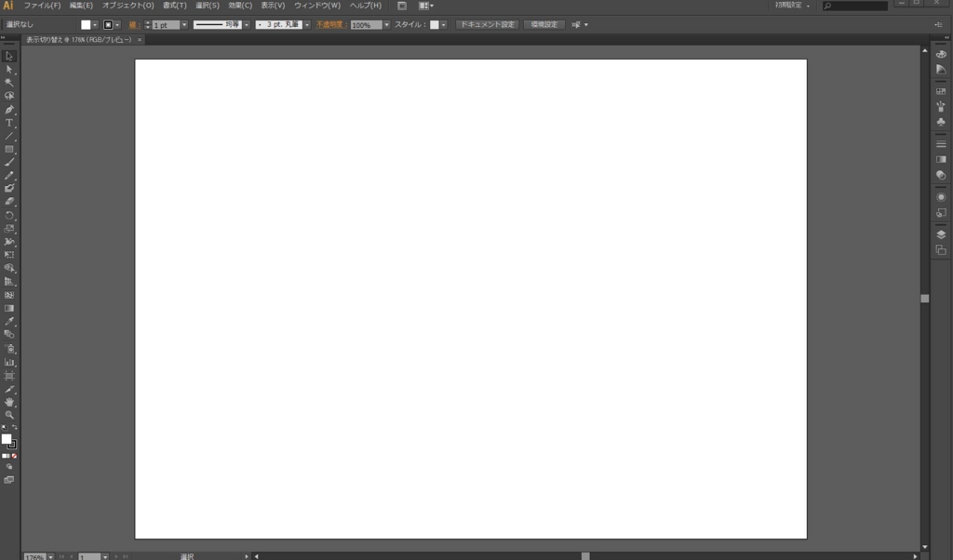The image size is (953, 560).
Task: Open the 効果(C) menu
Action: coord(240,6)
